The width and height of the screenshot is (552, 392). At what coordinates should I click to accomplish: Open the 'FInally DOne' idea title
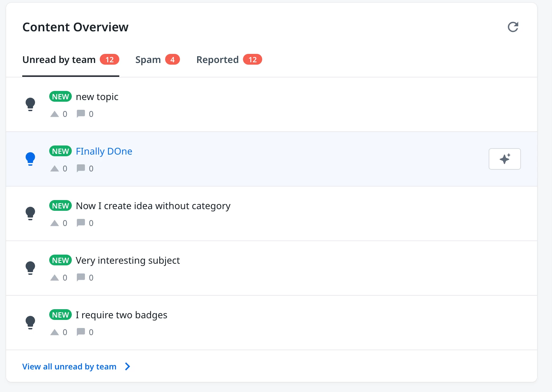coord(104,151)
